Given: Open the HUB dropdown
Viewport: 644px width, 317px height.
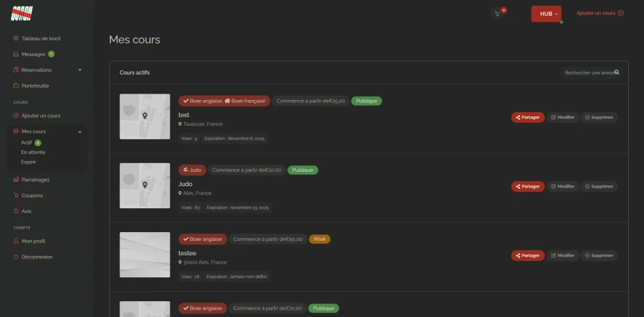Looking at the screenshot, I should (547, 14).
